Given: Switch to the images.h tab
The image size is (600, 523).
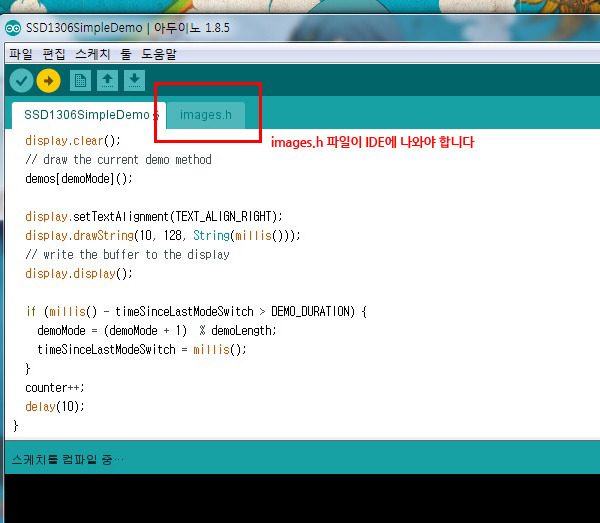Looking at the screenshot, I should coord(206,115).
